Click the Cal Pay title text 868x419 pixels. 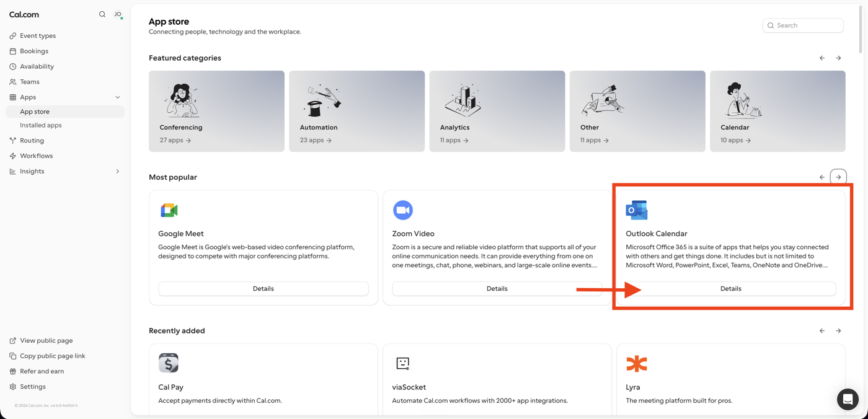pos(170,387)
